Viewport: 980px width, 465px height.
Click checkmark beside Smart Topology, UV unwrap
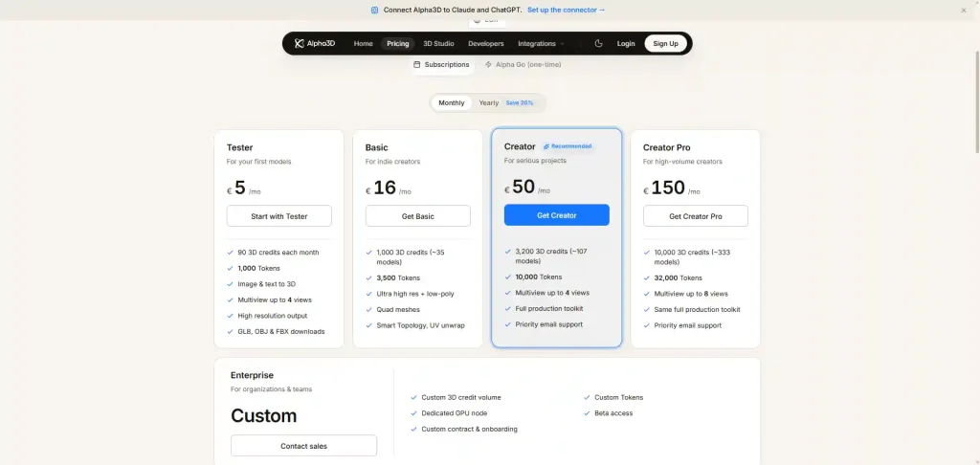pyautogui.click(x=368, y=325)
